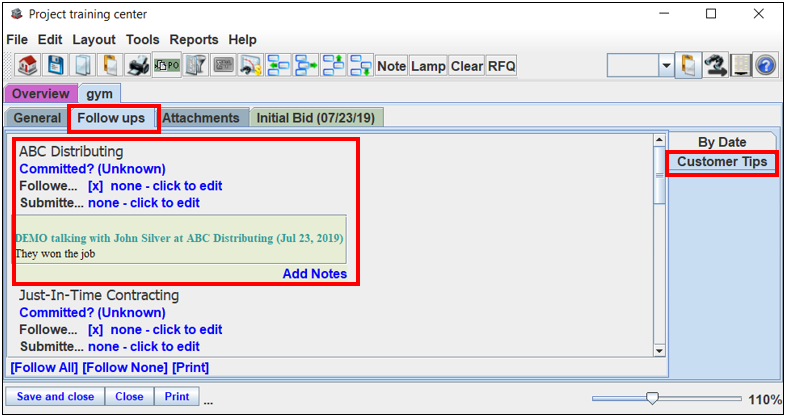Image resolution: width=787 pixels, height=416 pixels.
Task: Toggle [x] follow-up for Just-In-Time Contracting
Action: pos(95,330)
